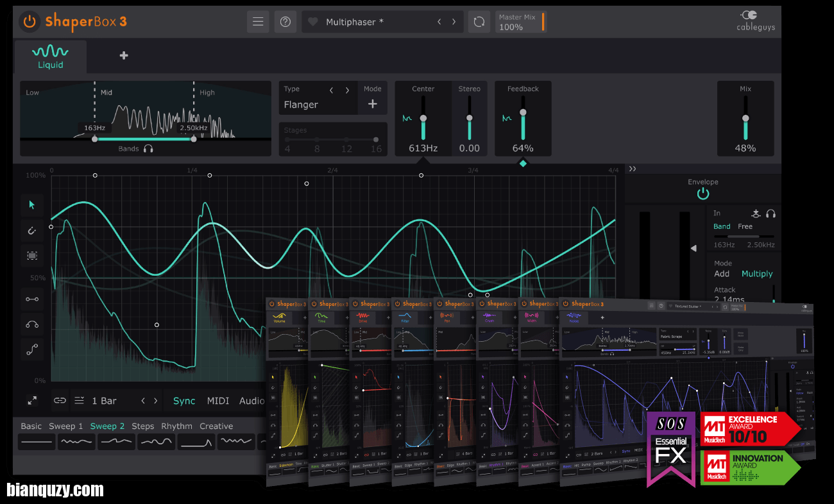Set envelope Mode to Multiply
834x504 pixels.
757,274
